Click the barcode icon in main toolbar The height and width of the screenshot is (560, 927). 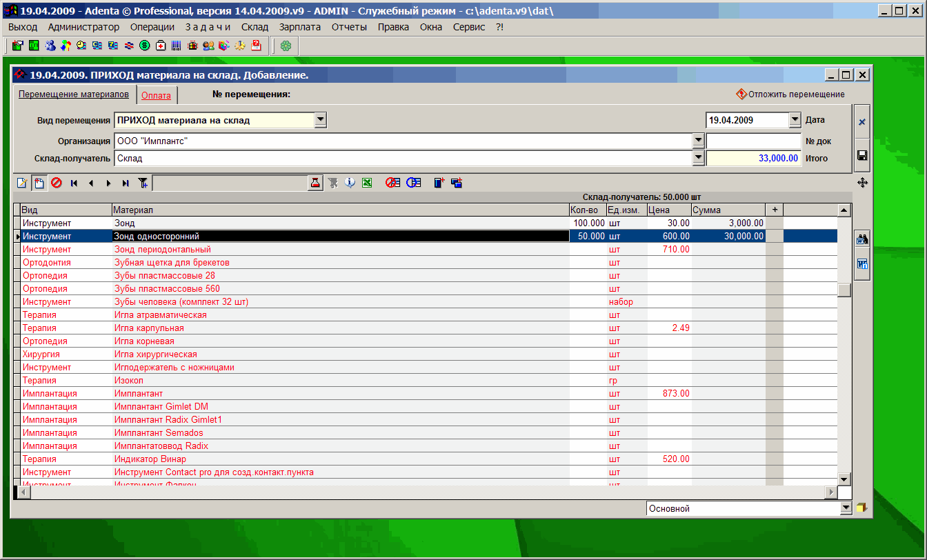177,46
